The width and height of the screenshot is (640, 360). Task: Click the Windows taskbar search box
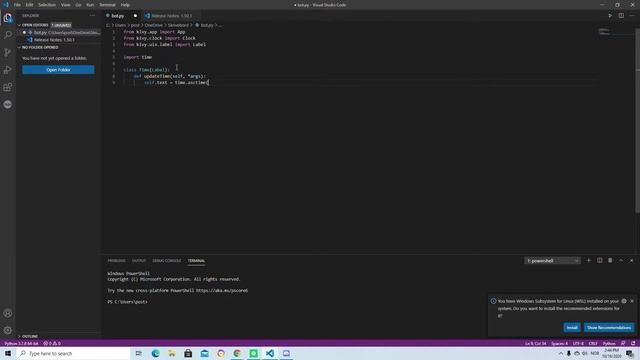[x=73, y=353]
